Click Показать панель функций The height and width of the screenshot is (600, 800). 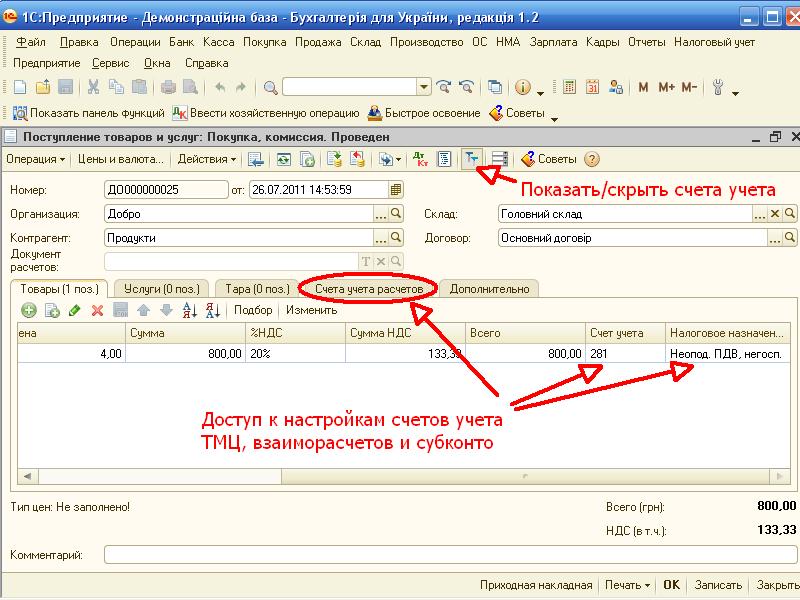coord(89,113)
